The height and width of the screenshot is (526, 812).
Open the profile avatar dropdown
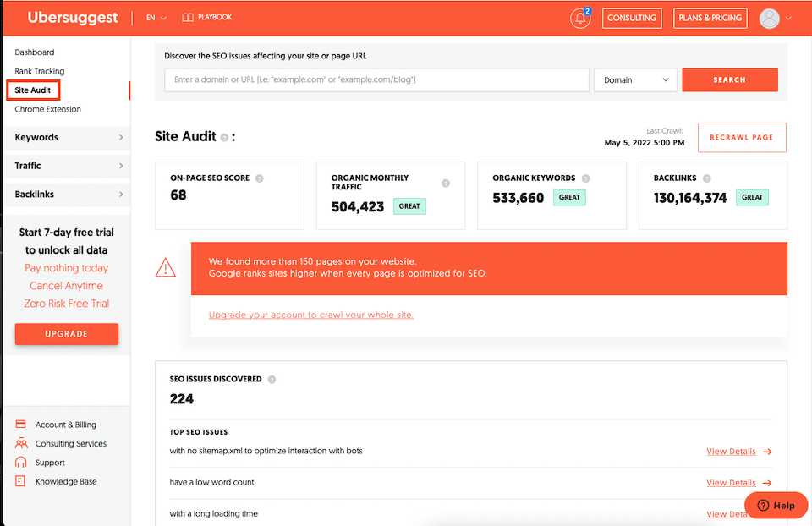coord(774,18)
